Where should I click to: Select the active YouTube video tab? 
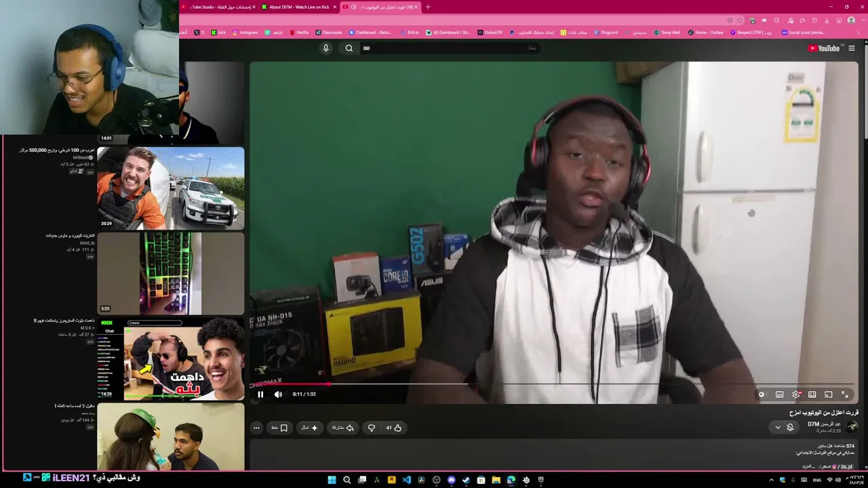(x=380, y=7)
